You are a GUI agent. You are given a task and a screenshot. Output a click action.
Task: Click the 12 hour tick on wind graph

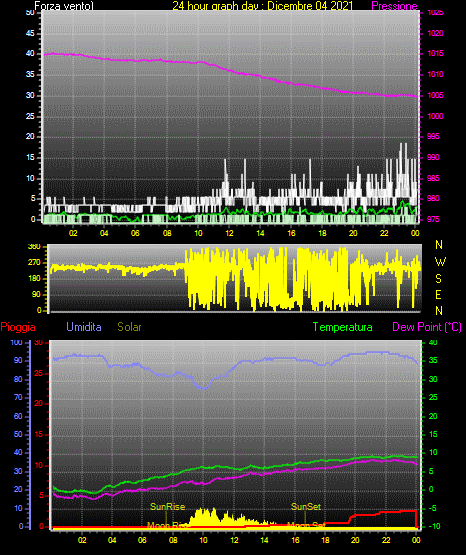[229, 233]
